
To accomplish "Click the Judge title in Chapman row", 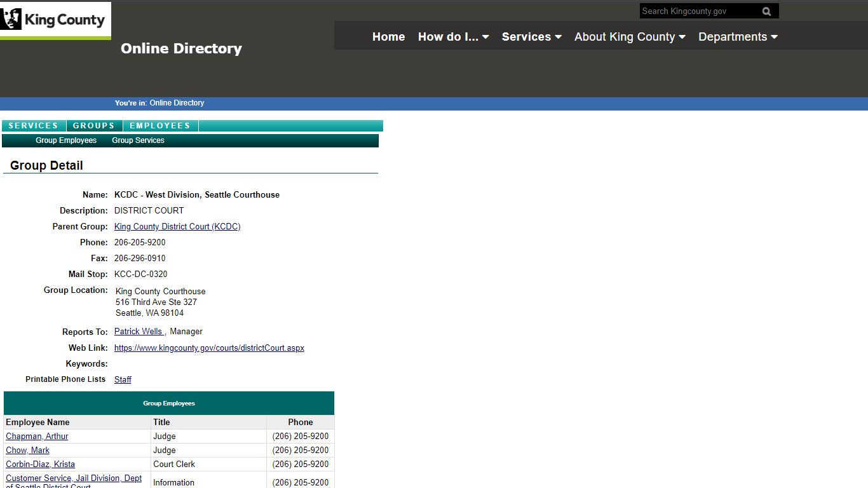I will [x=165, y=437].
